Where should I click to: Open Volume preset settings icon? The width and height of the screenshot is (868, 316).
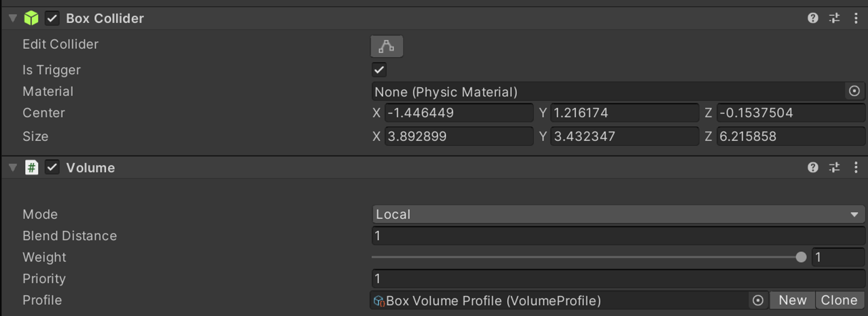point(834,167)
